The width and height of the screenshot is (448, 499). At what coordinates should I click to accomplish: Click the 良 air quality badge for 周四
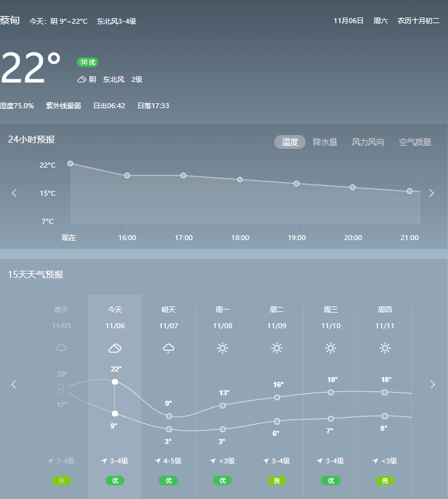click(385, 480)
